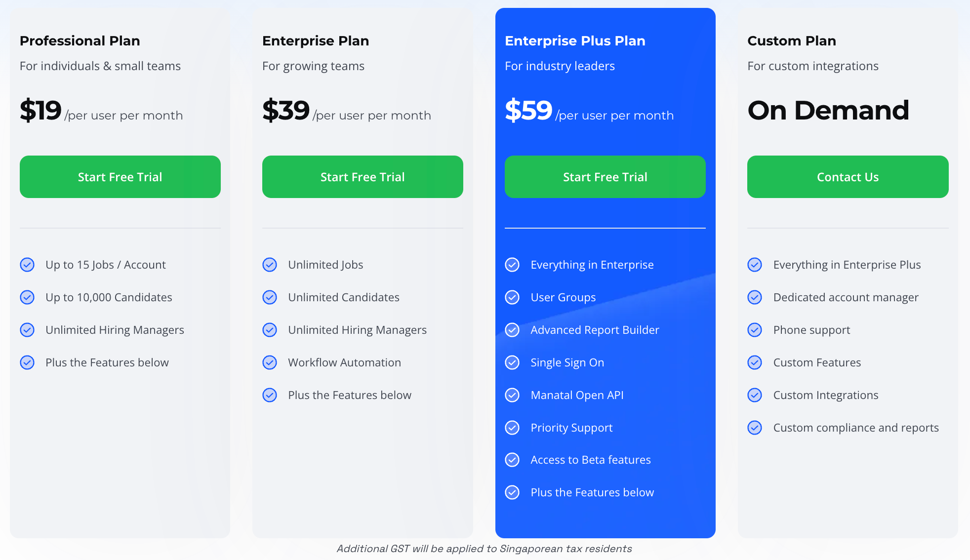Expand Plus the Features below in Enterprise Plus
970x560 pixels.
[x=592, y=492]
